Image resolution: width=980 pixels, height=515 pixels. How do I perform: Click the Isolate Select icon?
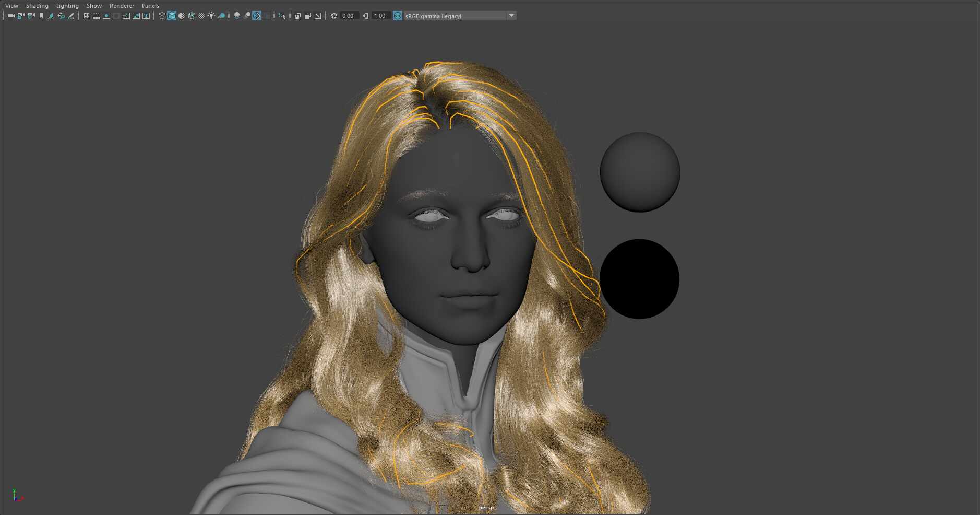(282, 16)
